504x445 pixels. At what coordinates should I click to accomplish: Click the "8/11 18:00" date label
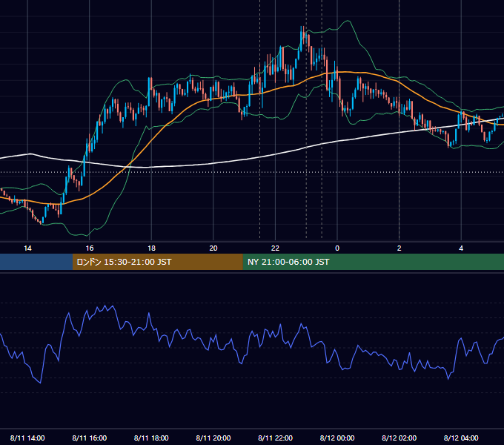click(151, 438)
